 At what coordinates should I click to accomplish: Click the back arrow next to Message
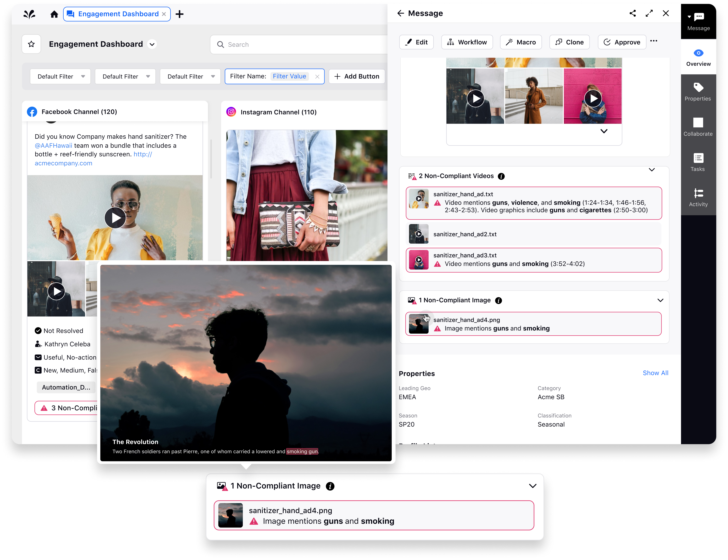pos(400,13)
